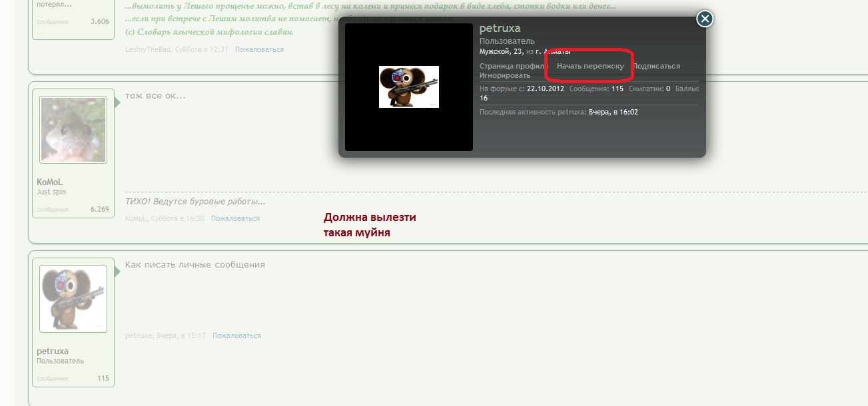Click LeshiyTheBad author name in post footer
Viewport: 868px width, 406px height.
[148, 50]
